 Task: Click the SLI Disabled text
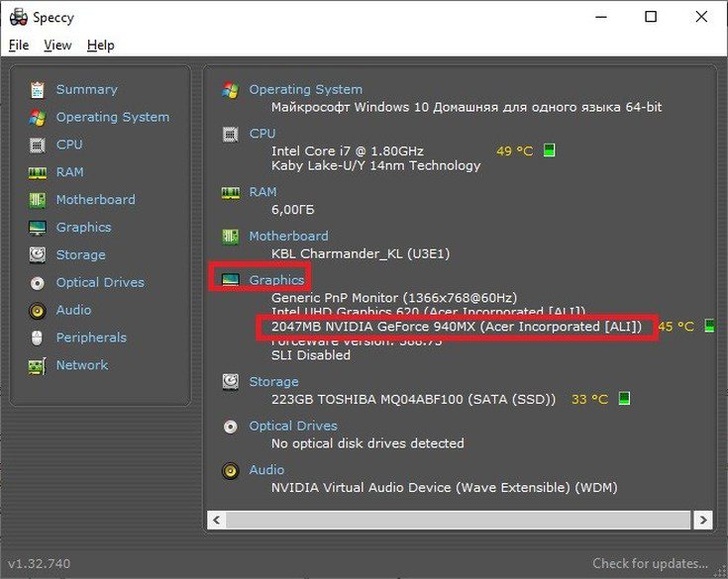pos(311,355)
